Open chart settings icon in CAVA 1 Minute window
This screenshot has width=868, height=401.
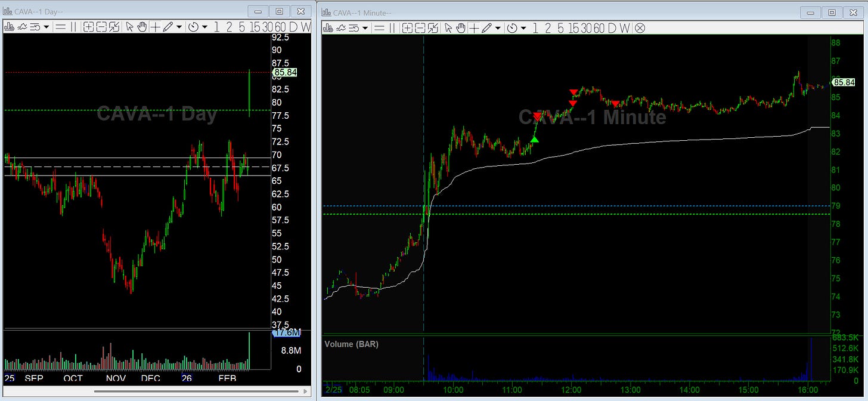click(x=328, y=27)
